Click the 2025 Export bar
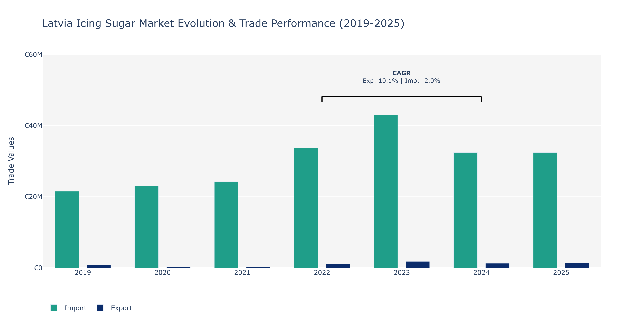 577,265
